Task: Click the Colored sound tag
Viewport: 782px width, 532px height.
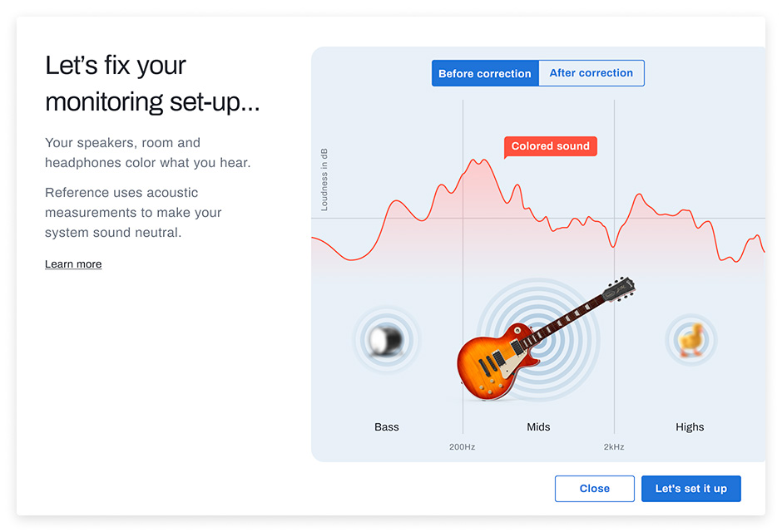Action: tap(550, 145)
